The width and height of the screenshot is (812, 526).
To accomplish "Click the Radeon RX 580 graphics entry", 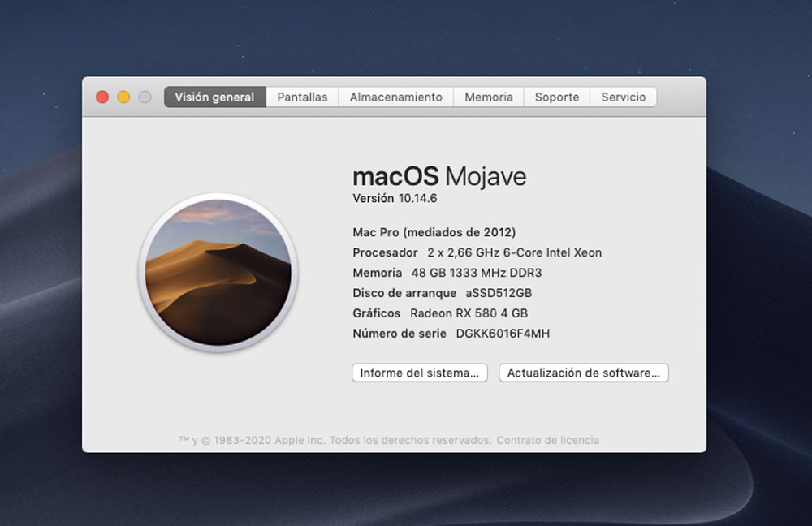I will (x=469, y=313).
